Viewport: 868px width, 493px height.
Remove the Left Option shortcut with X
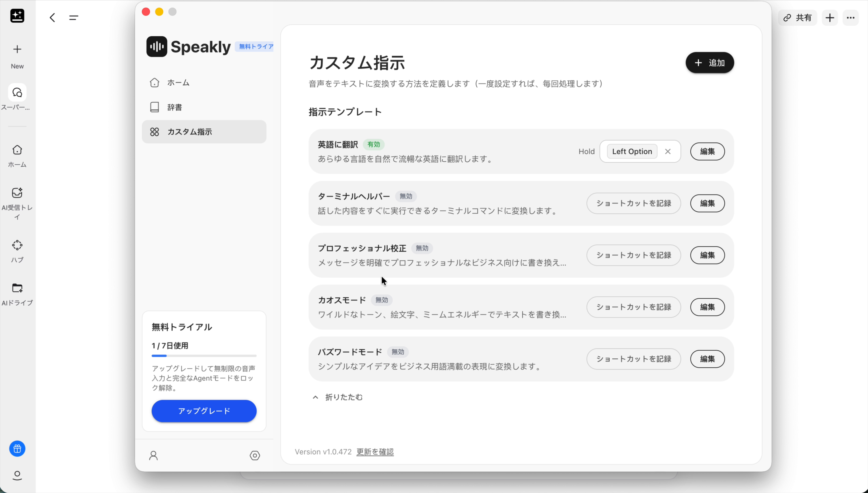click(x=668, y=151)
